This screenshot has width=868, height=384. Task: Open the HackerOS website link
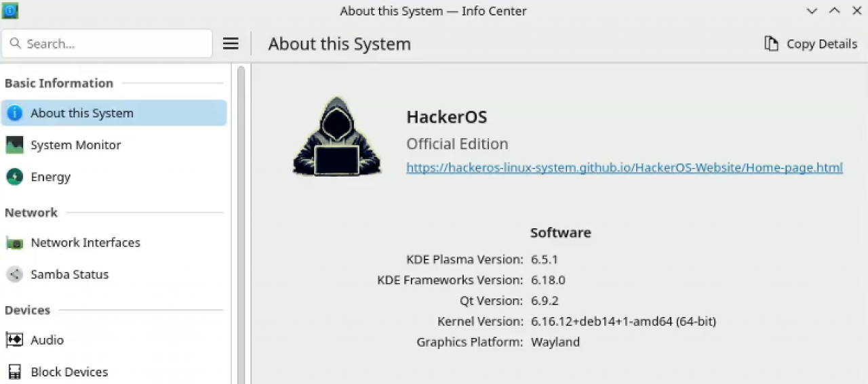point(625,167)
